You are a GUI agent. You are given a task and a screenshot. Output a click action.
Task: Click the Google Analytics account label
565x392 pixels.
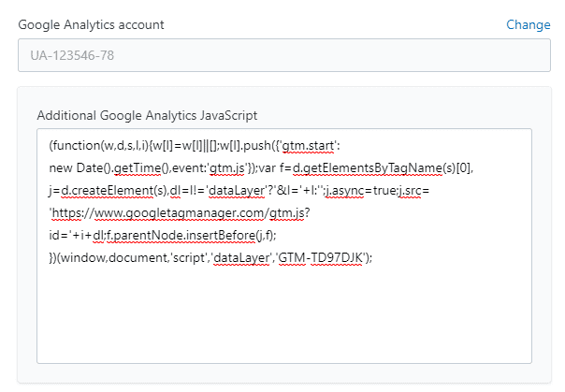(91, 25)
